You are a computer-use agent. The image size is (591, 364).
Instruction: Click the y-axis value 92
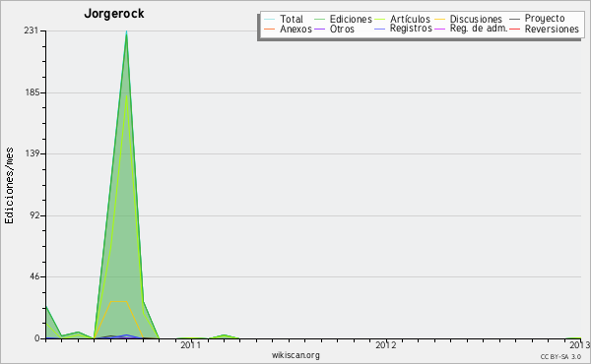click(x=33, y=215)
